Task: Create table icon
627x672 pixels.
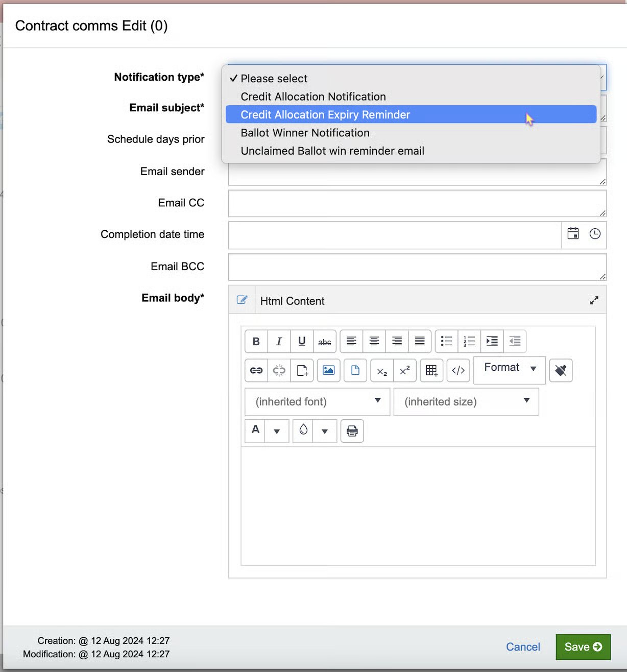Action: coord(431,370)
